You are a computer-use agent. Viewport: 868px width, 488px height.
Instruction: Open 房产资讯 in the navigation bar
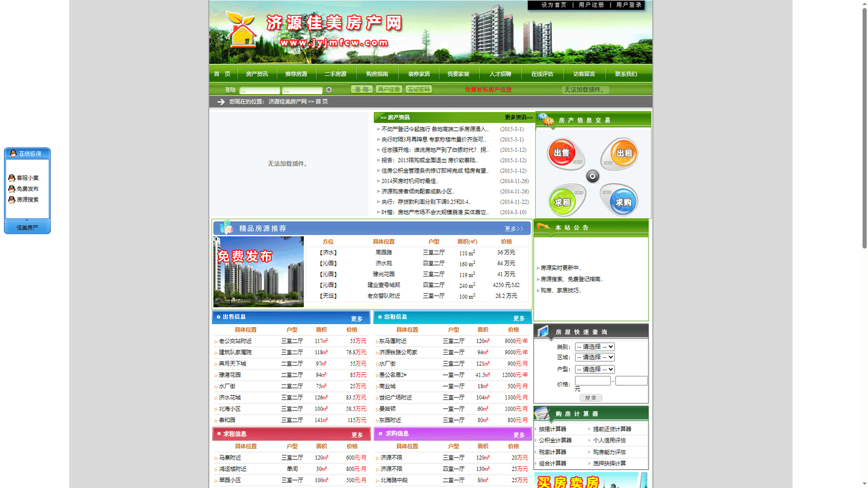[257, 74]
